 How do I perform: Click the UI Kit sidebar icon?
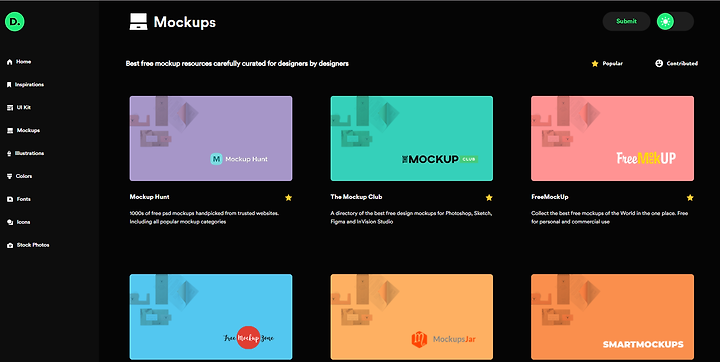10,107
